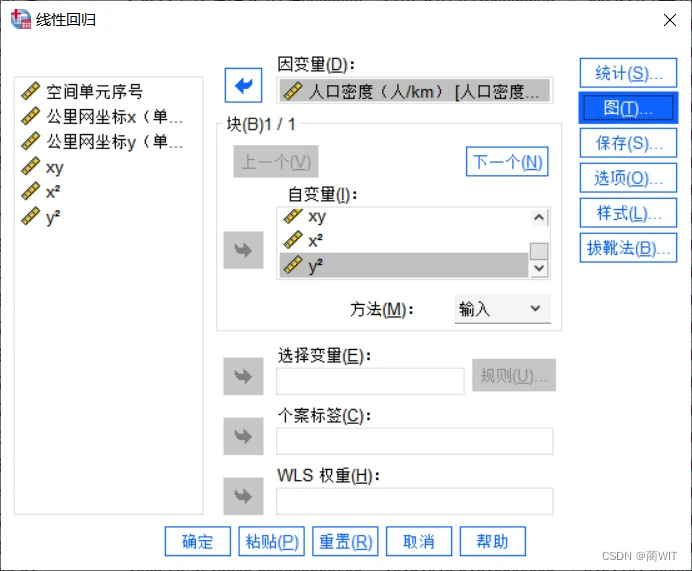Click into the 个案标签 input field
The width and height of the screenshot is (692, 571).
coord(415,441)
